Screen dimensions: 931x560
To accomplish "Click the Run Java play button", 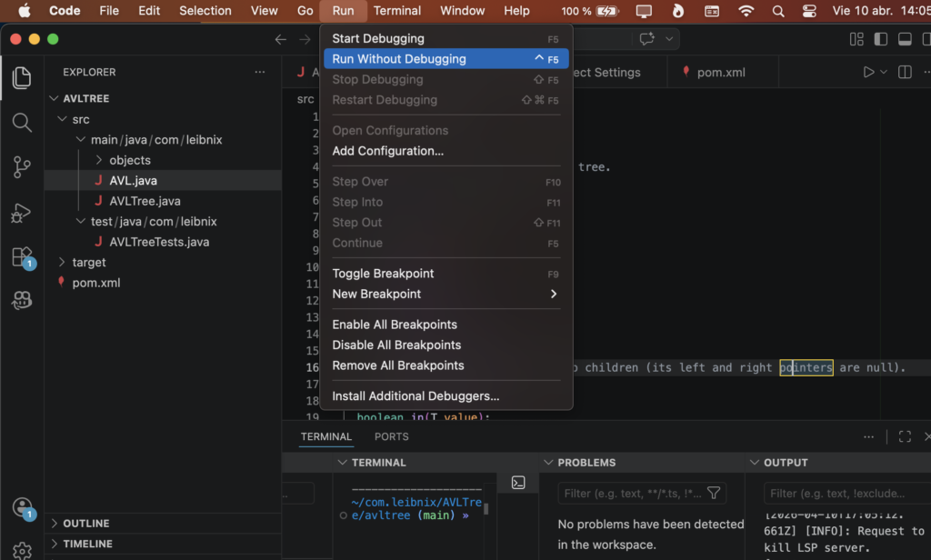I will click(x=869, y=73).
